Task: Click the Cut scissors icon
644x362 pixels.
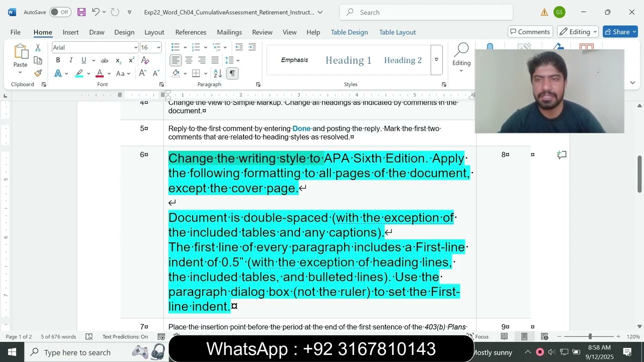Action: point(38,48)
